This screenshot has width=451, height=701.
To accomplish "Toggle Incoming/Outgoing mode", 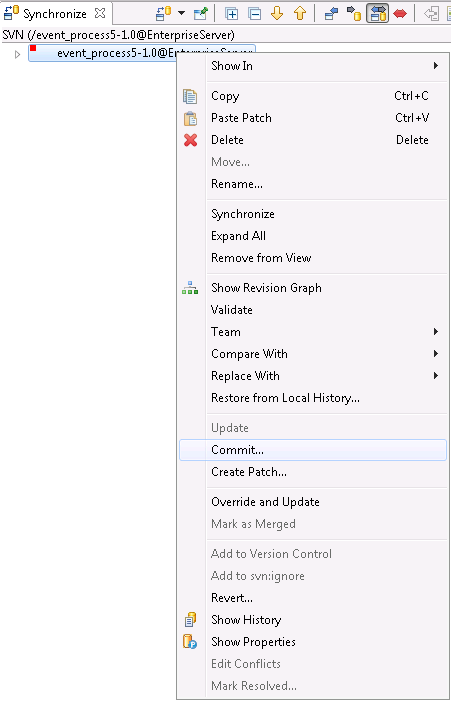I will point(378,13).
